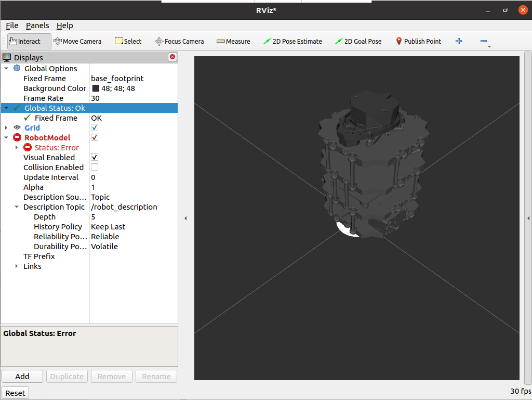
Task: Expand the Status: Error entry
Action: [x=16, y=147]
